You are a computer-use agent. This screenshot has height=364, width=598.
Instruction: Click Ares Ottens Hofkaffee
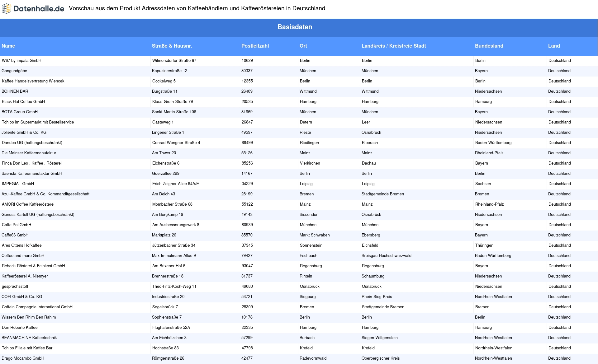tap(22, 245)
